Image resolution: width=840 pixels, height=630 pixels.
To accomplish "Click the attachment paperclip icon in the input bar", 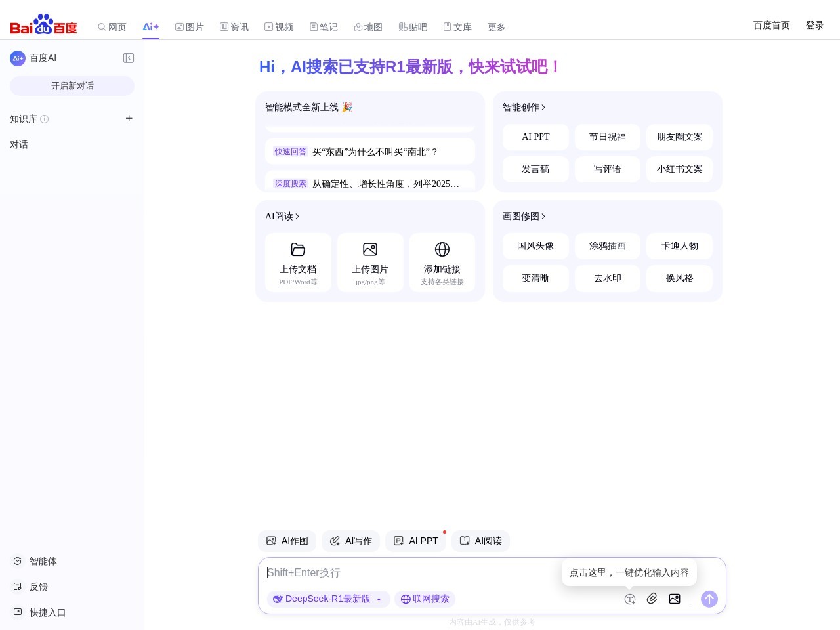I will [652, 599].
